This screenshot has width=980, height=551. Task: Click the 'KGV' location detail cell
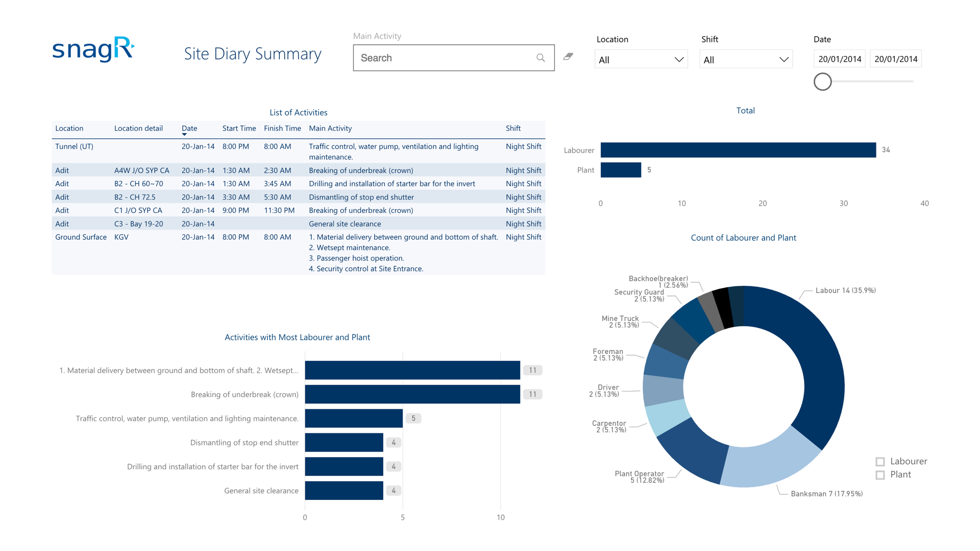click(121, 237)
